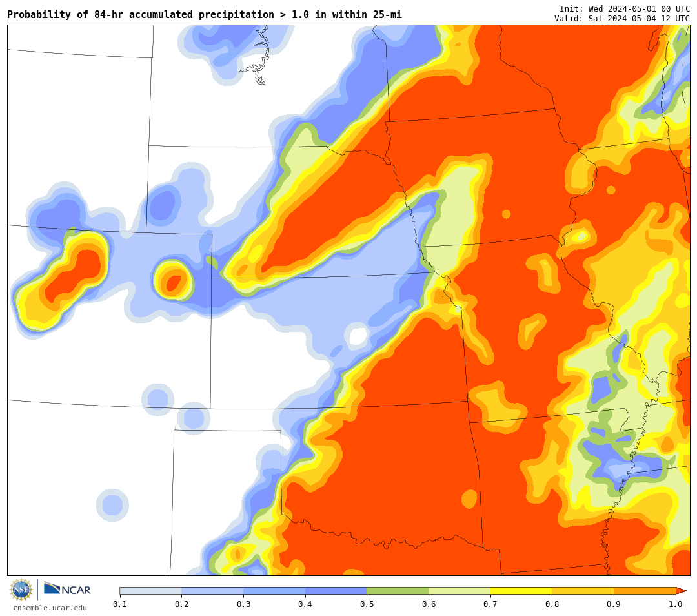This screenshot has width=697, height=616.
Task: Click the colorbar label 0.9
Action: click(614, 604)
